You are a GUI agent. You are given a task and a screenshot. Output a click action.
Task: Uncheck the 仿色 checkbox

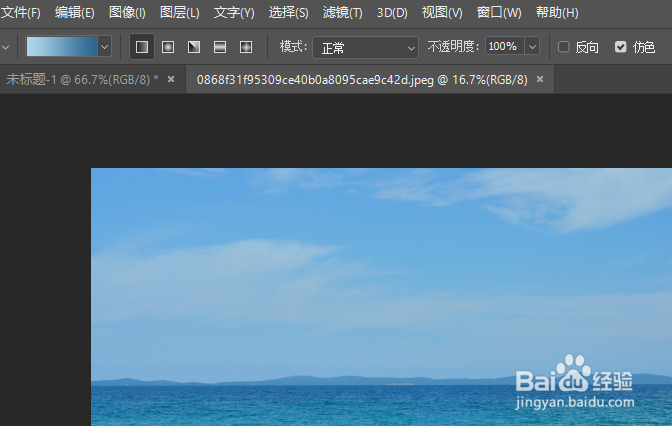621,46
